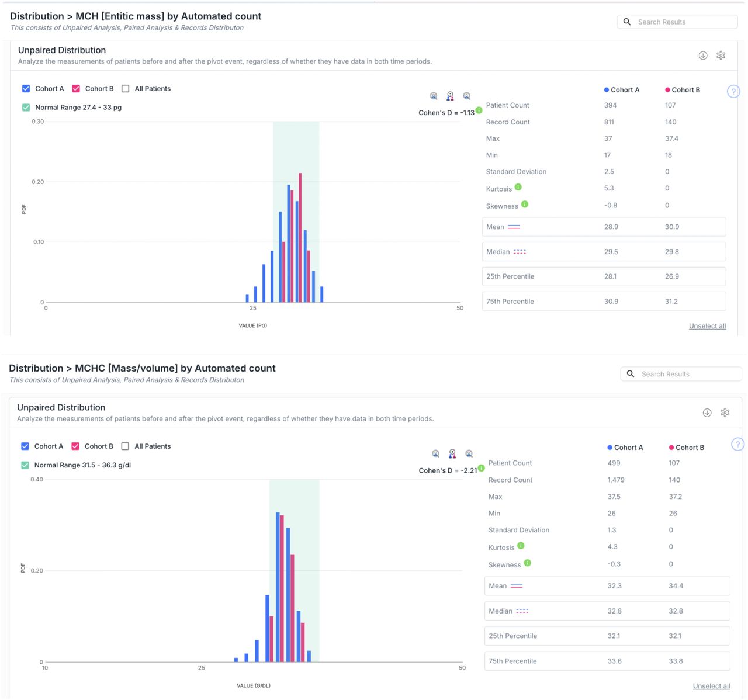Viewport: 748px width, 700px height.
Task: Select the 75th Percentile row in the MCH stats
Action: [604, 302]
